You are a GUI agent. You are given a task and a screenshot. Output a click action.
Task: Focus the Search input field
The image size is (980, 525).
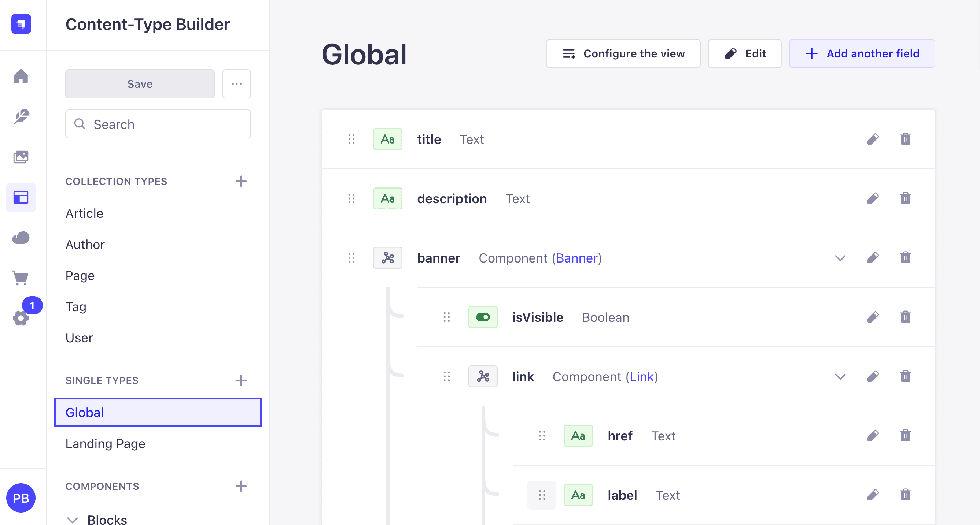(x=158, y=124)
